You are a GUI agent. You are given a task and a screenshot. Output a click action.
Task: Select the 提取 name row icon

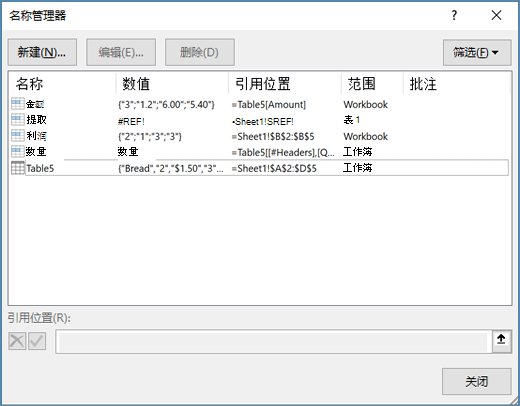(17, 119)
